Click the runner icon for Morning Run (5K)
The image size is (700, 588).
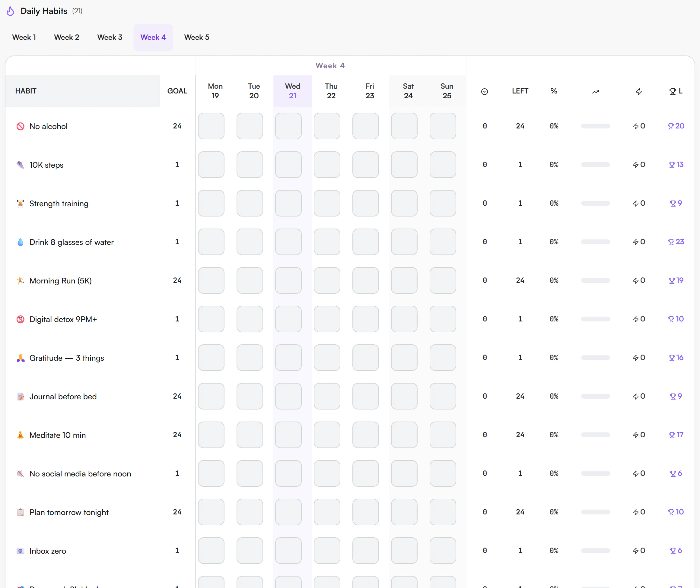coord(20,281)
